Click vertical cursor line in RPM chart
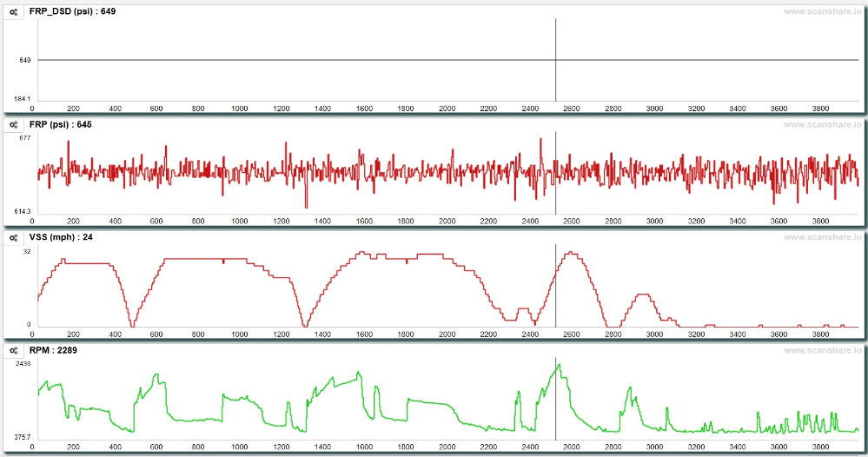The height and width of the screenshot is (457, 868). (556, 408)
